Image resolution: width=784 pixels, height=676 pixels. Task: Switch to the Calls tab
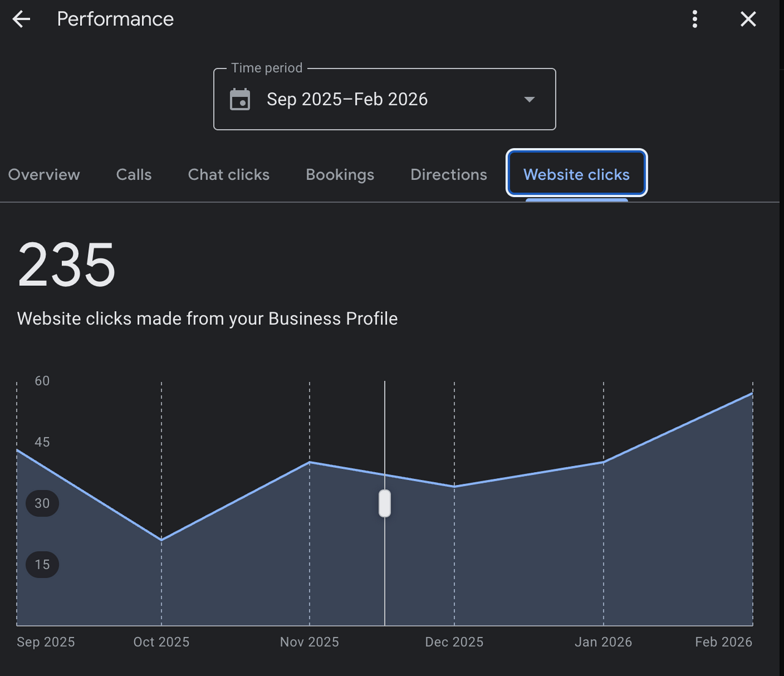coord(134,175)
